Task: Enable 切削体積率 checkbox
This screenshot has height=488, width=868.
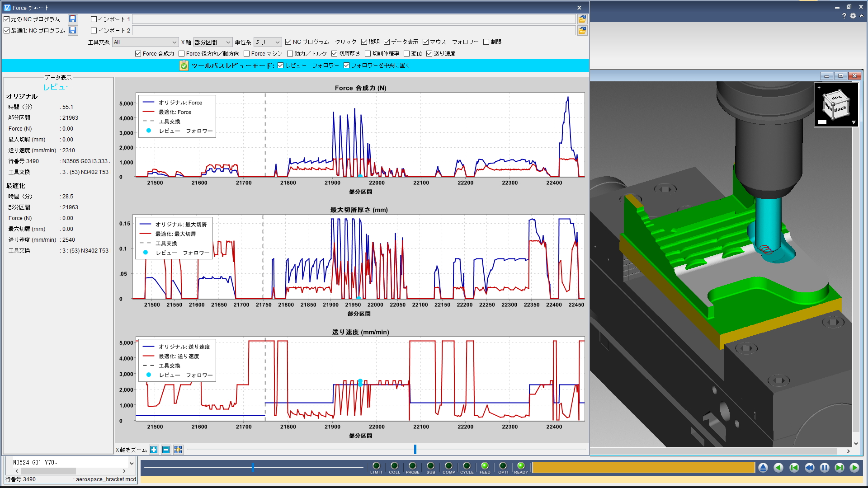Action: click(368, 53)
